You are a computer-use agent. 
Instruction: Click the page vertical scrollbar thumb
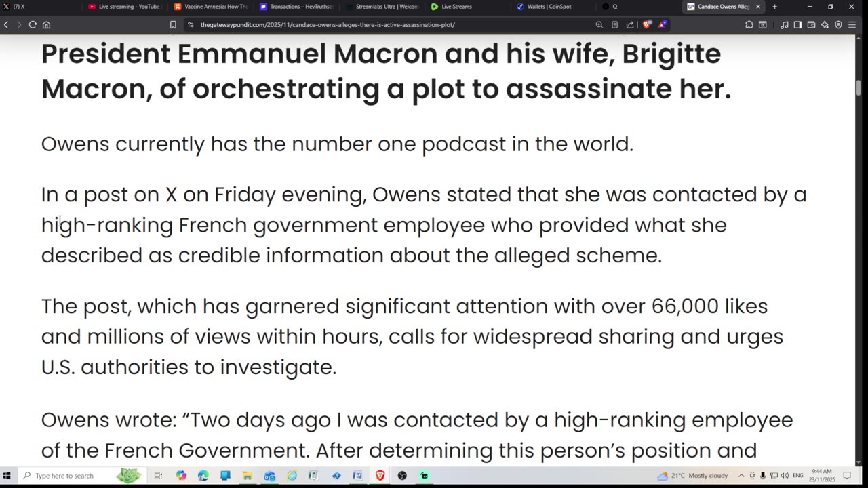tap(858, 88)
